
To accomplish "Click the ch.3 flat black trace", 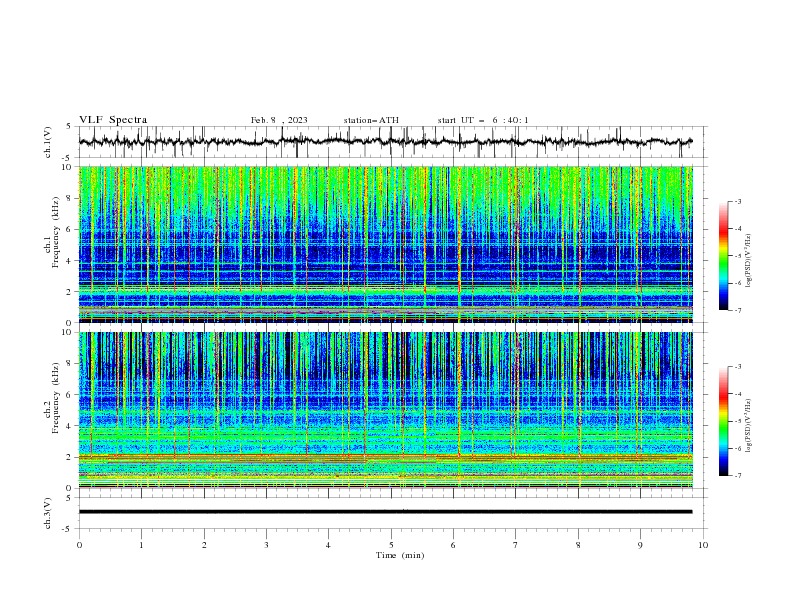I will click(x=385, y=512).
